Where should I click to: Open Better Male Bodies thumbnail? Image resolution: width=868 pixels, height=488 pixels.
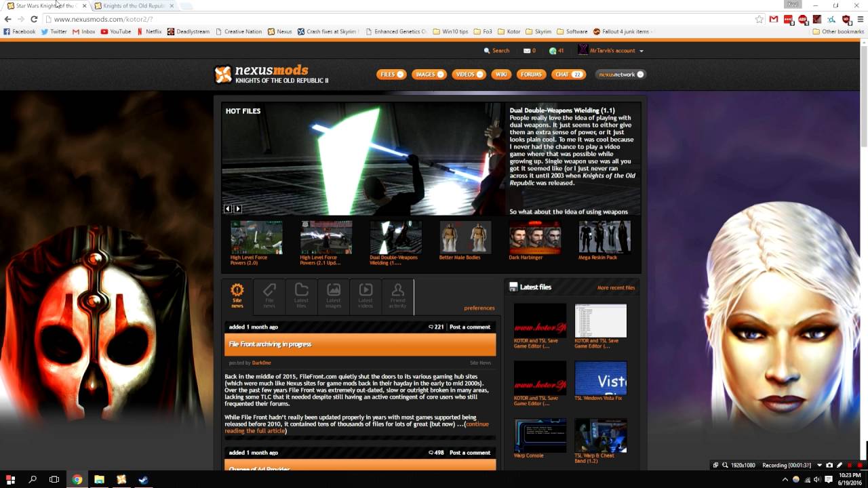click(x=465, y=237)
